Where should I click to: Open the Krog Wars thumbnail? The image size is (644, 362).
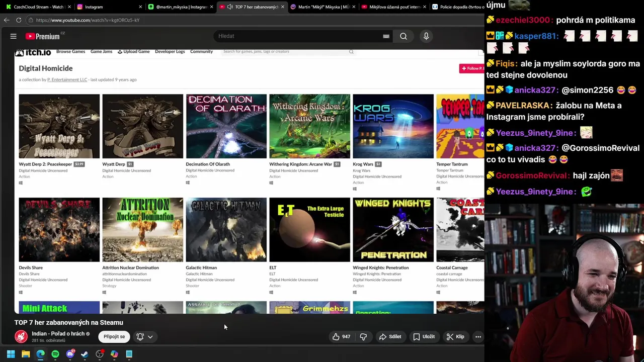pyautogui.click(x=393, y=126)
